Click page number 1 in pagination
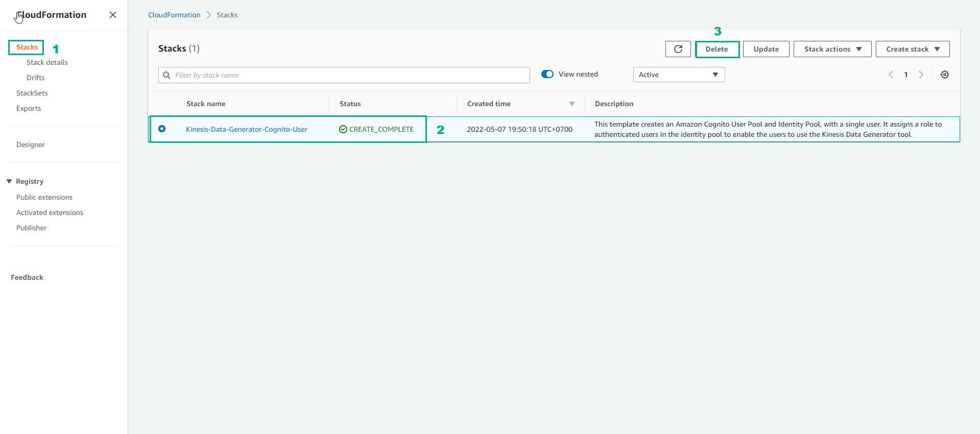 (x=906, y=75)
